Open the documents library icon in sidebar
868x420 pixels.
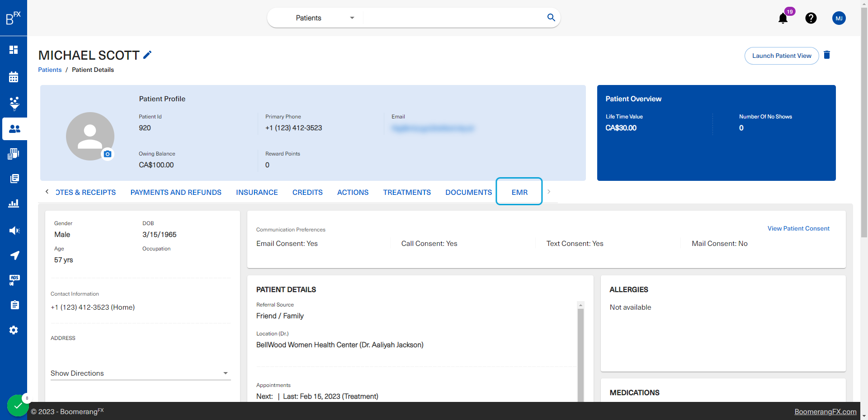(x=14, y=179)
